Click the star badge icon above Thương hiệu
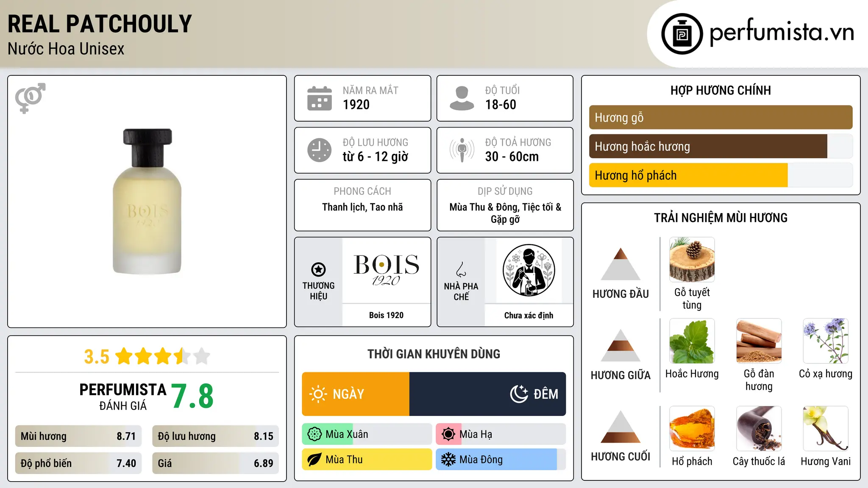The image size is (868, 488). click(x=318, y=269)
